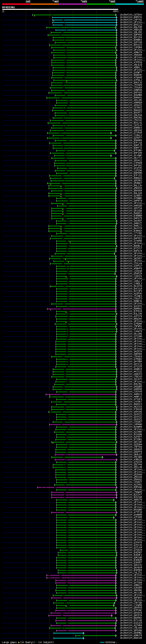Screen dimensions: 146x644
Task: Select the UniRef100_Q01F90 label
Action: [131, 168]
